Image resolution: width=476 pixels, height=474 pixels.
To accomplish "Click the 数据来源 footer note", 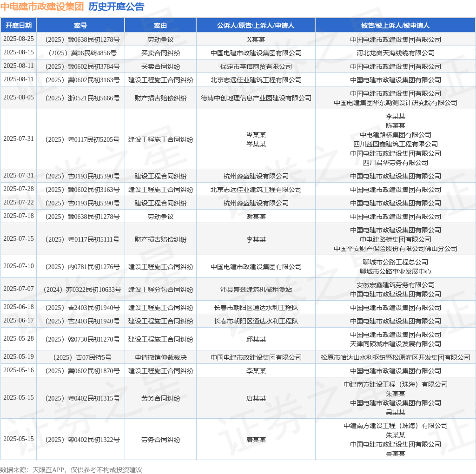I will pyautogui.click(x=71, y=470).
